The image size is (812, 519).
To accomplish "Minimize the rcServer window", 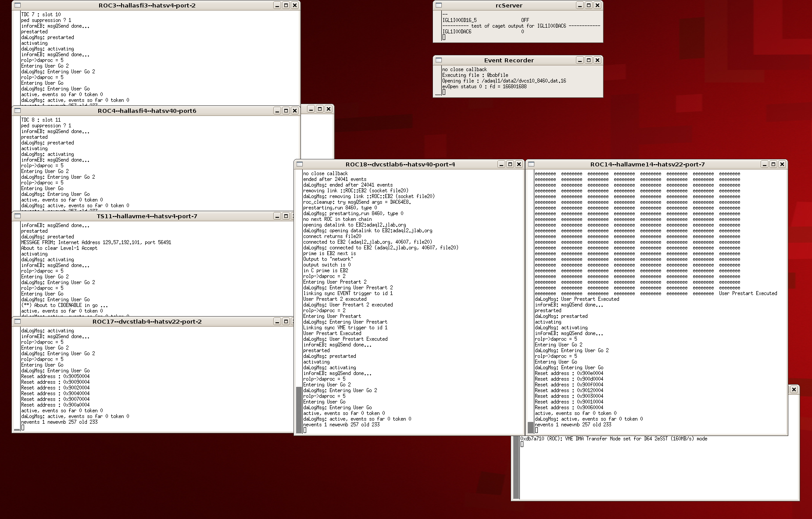I will 580,5.
